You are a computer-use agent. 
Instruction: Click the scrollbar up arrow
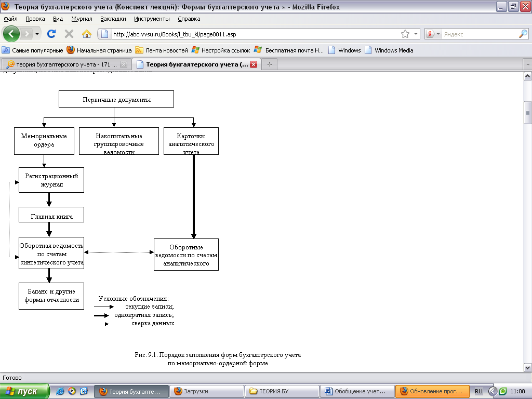(528, 76)
